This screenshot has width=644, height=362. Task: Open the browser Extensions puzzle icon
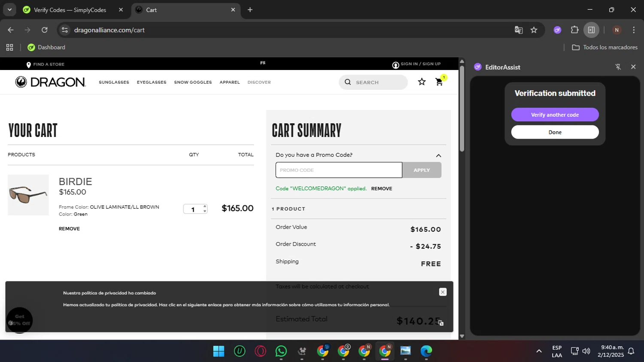pyautogui.click(x=574, y=30)
